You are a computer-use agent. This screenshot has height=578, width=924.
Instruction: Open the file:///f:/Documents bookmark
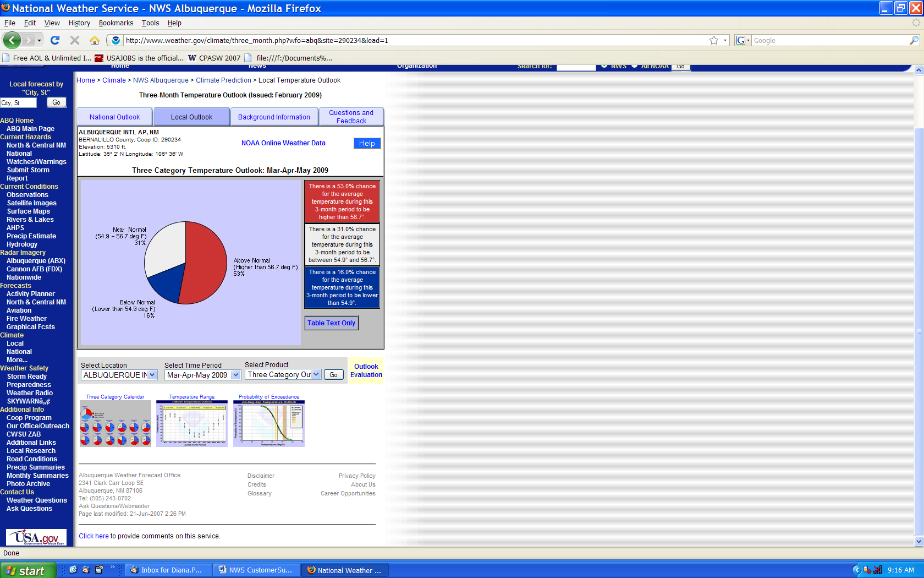pos(288,58)
